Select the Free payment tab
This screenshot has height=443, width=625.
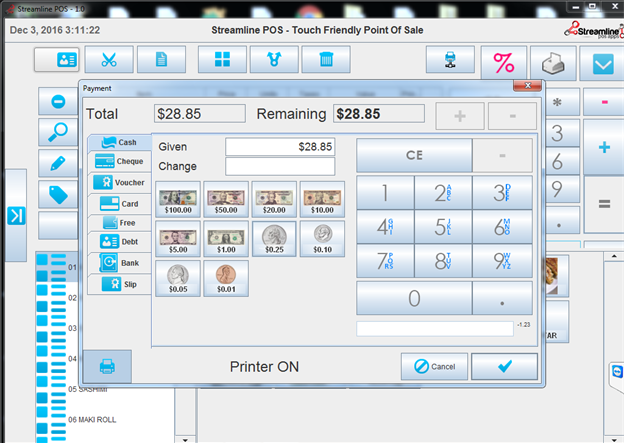pos(120,222)
